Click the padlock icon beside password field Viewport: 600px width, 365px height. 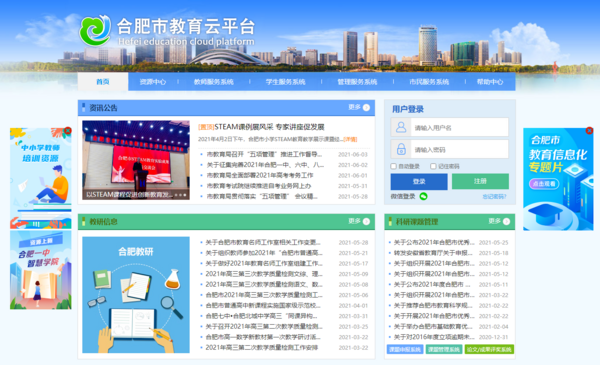401,149
